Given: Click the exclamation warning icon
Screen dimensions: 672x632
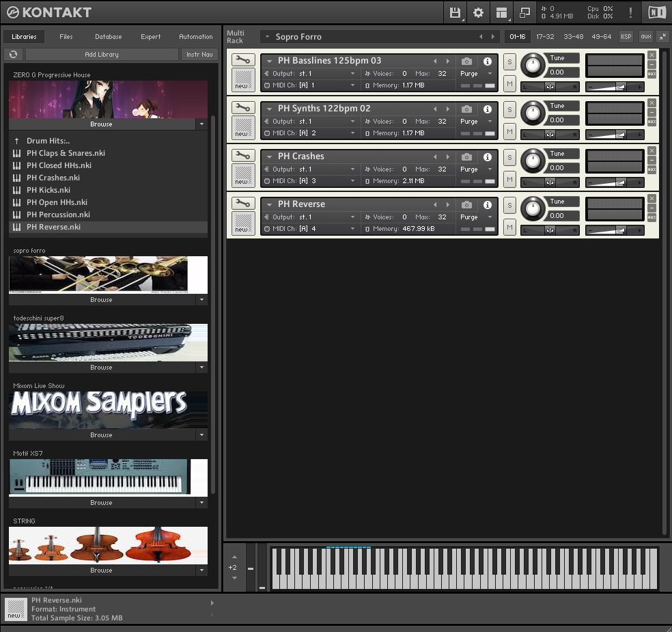Looking at the screenshot, I should (x=630, y=12).
